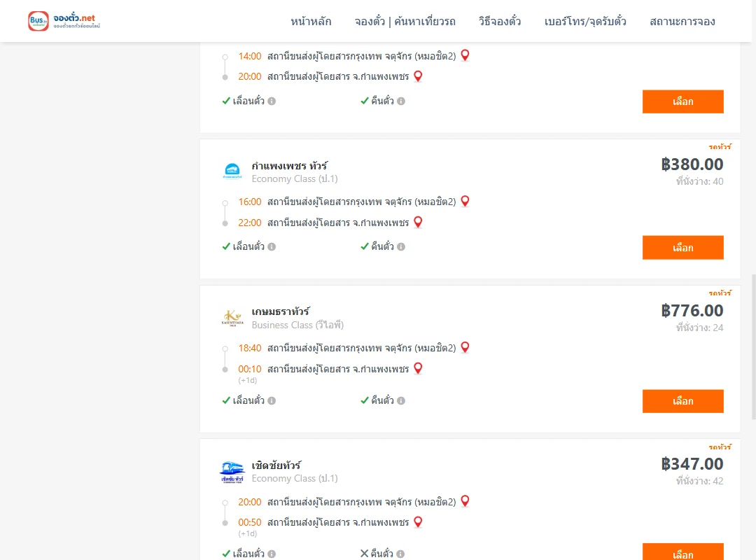Screen dimensions: 756x560
Task: Click the 00:50 arrival time
Action: click(250, 522)
